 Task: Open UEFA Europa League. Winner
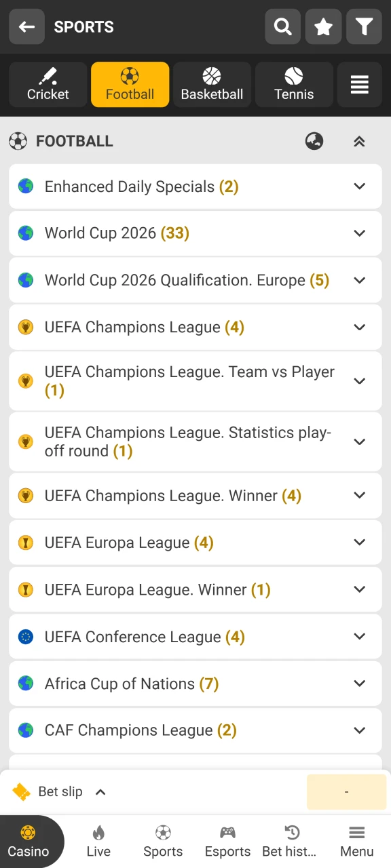[195, 589]
